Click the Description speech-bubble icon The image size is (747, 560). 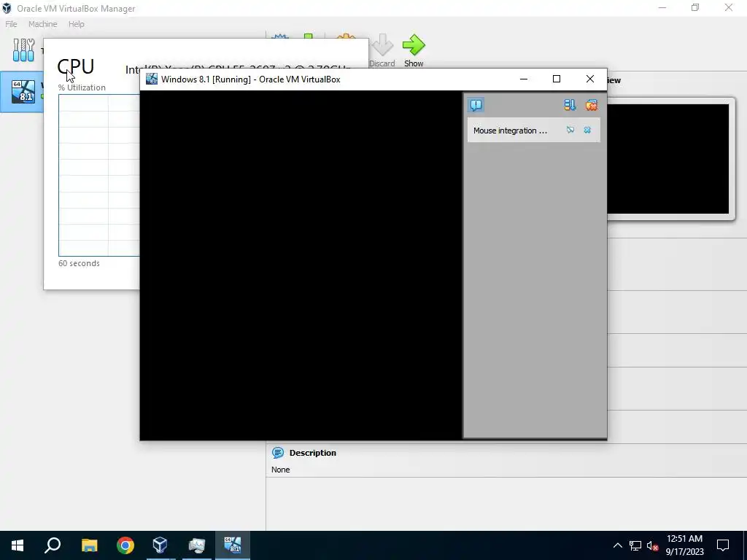click(x=278, y=453)
